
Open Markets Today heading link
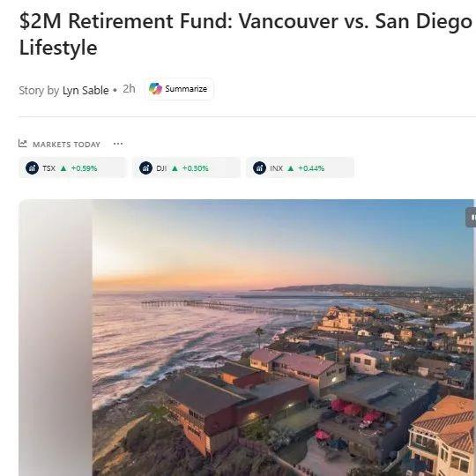[66, 145]
